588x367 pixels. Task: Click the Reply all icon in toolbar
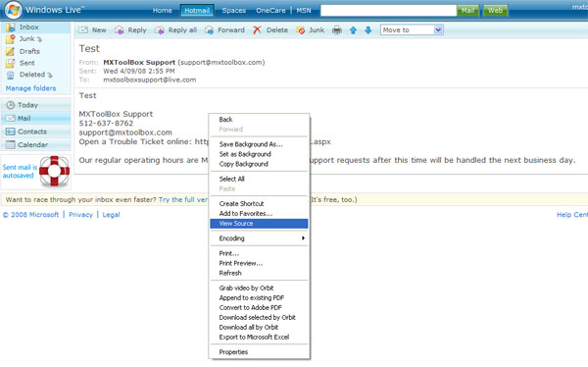point(160,30)
